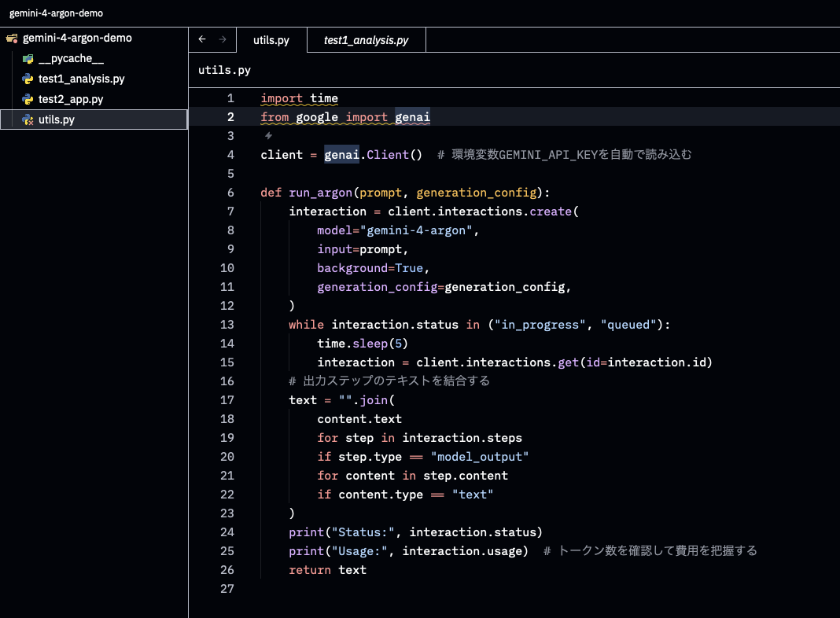The width and height of the screenshot is (840, 618).
Task: Click interaction.usage on line 25
Action: tap(462, 551)
